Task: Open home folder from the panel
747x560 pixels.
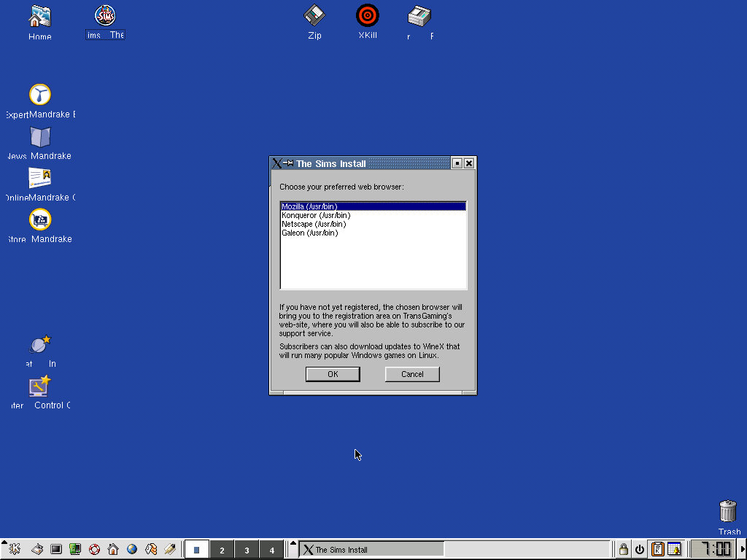Action: (113, 549)
